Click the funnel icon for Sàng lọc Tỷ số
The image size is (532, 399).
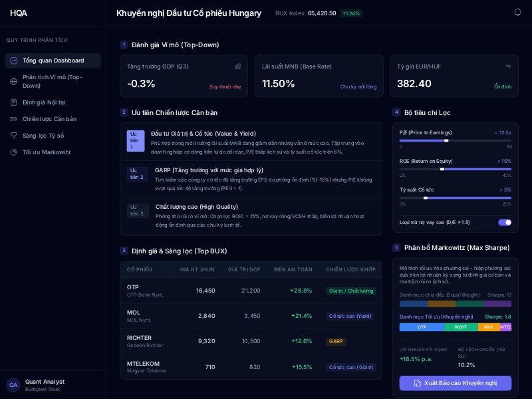click(15, 136)
